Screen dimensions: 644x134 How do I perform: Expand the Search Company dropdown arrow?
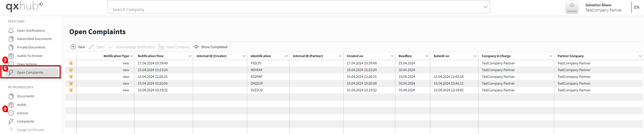point(485,7)
